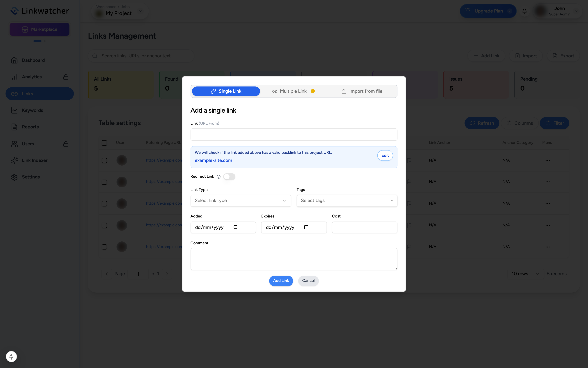Click the Users lock icon
Screen dimensions: 588x368
coord(66,144)
